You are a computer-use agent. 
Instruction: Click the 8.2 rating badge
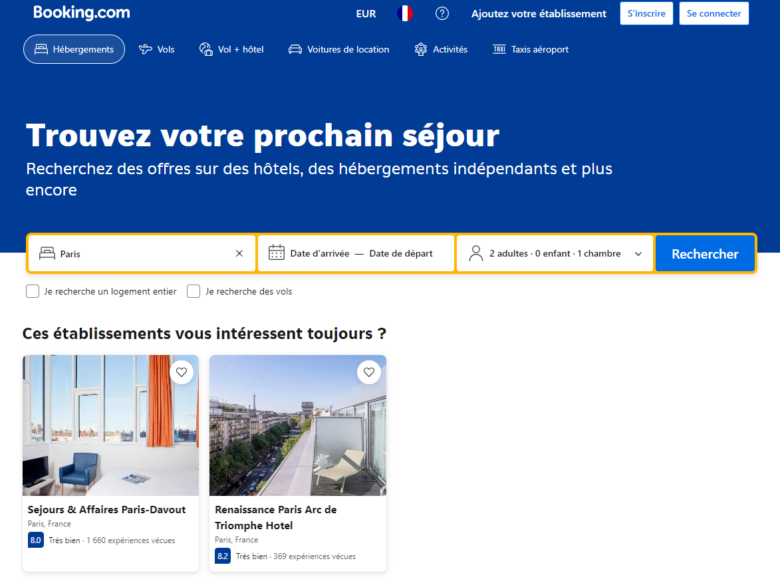pyautogui.click(x=223, y=556)
